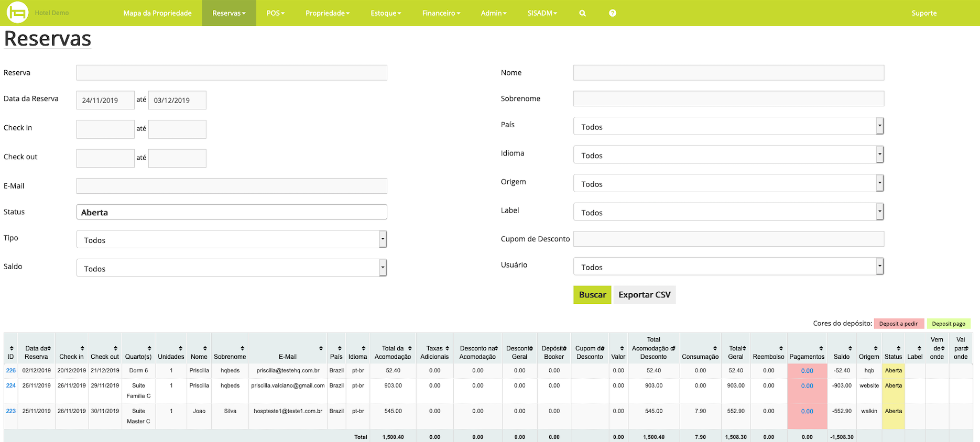Open the Reservas menu
Viewport: 980px width, 442px height.
229,13
